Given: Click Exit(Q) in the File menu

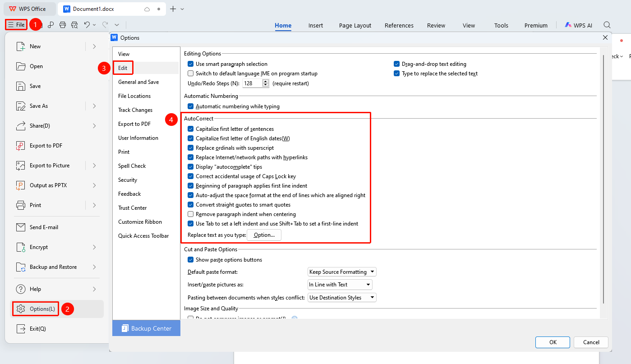Looking at the screenshot, I should point(57,329).
